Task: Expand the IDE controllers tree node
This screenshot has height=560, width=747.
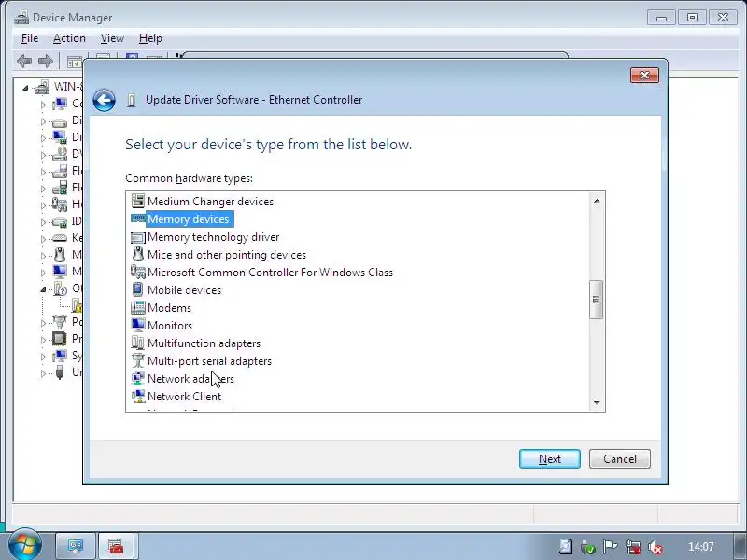Action: pos(43,222)
